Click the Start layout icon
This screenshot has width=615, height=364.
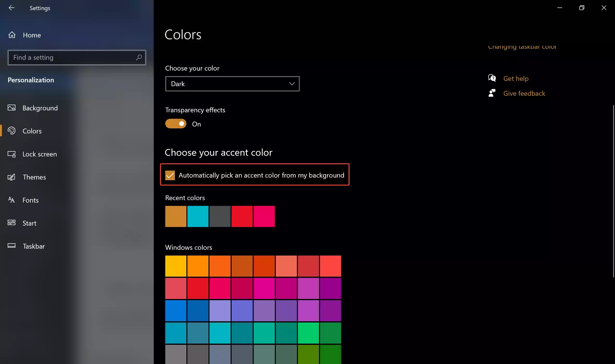11,223
